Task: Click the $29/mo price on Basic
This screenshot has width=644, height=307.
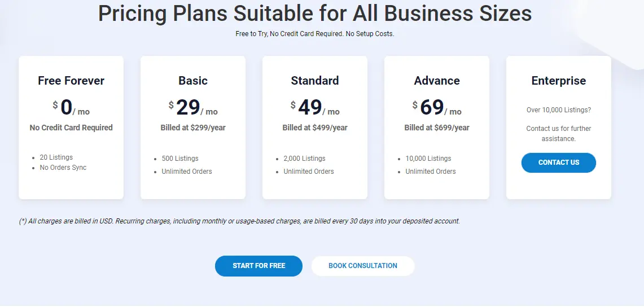Action: (x=193, y=108)
